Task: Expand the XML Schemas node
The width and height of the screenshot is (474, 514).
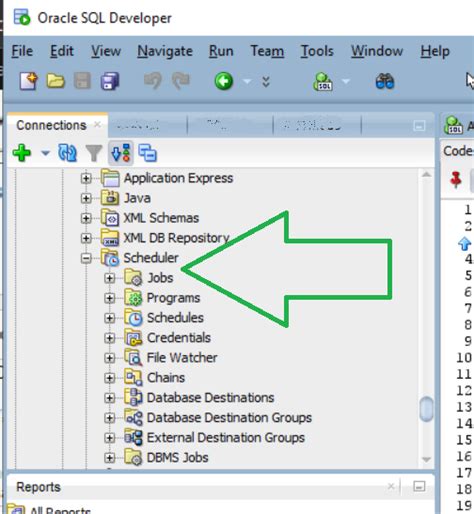Action: 86,218
